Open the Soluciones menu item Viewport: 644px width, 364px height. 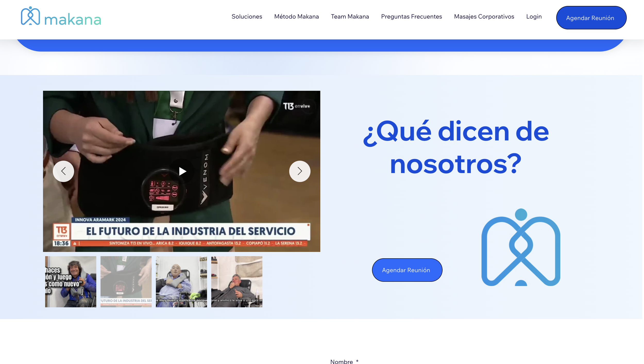pos(247,16)
